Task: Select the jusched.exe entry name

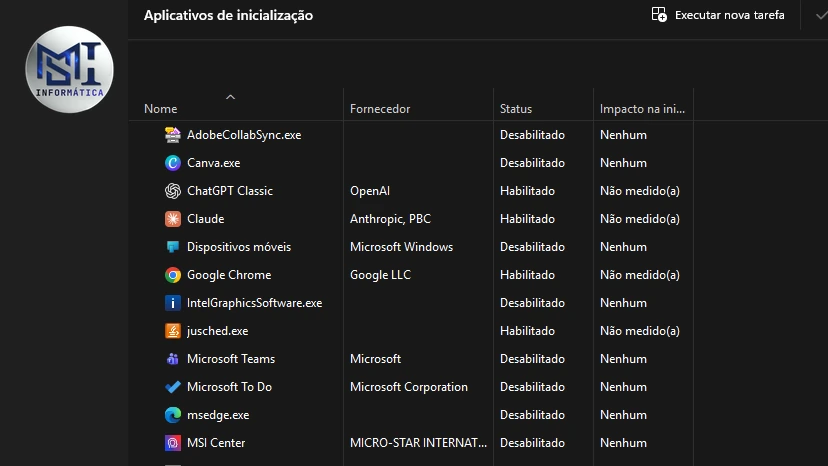Action: 218,331
